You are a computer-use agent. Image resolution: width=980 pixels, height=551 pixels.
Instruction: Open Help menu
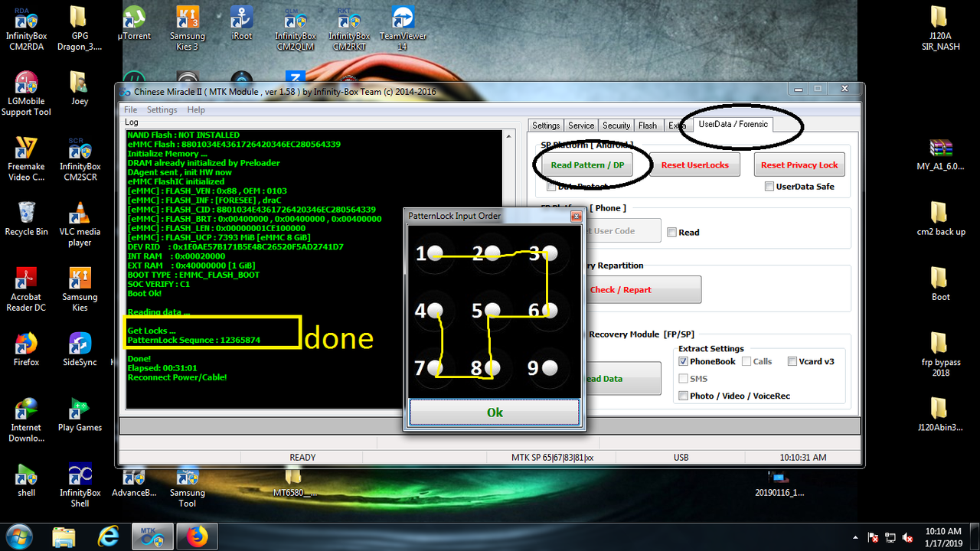[x=196, y=109]
